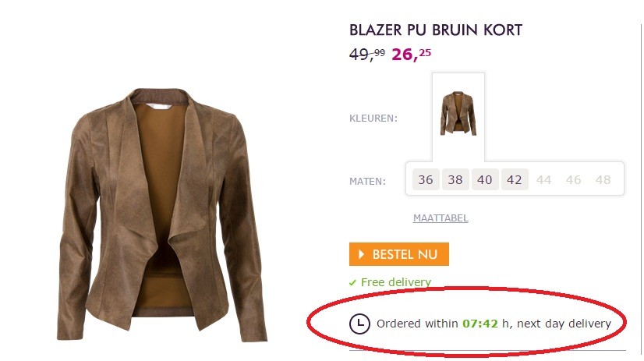Open the Maattabel size chart link
The height and width of the screenshot is (361, 644).
pyautogui.click(x=441, y=218)
